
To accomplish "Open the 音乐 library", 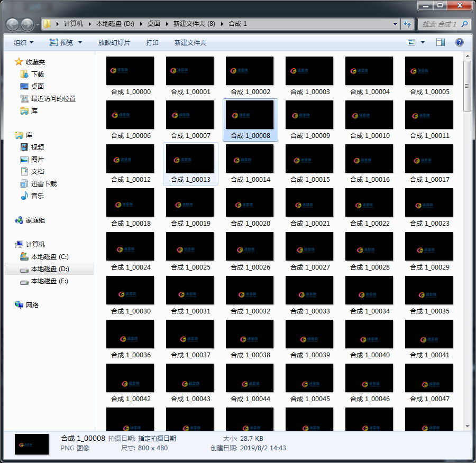I will [37, 196].
